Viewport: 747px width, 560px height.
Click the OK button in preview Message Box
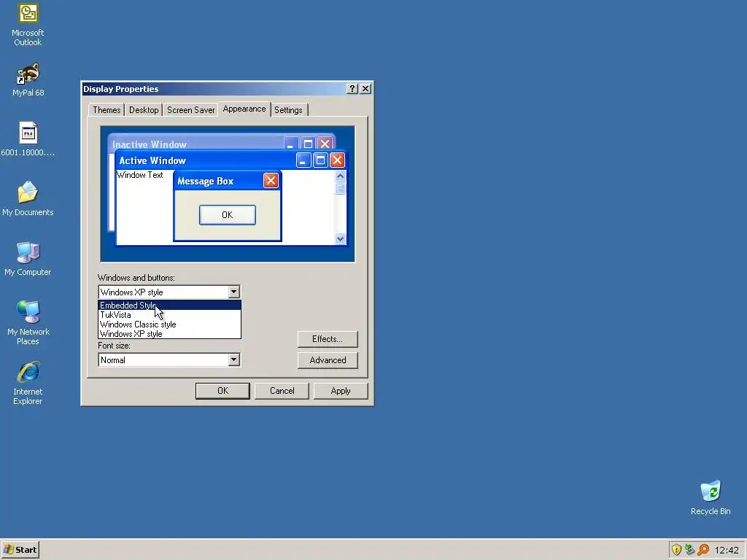[228, 215]
